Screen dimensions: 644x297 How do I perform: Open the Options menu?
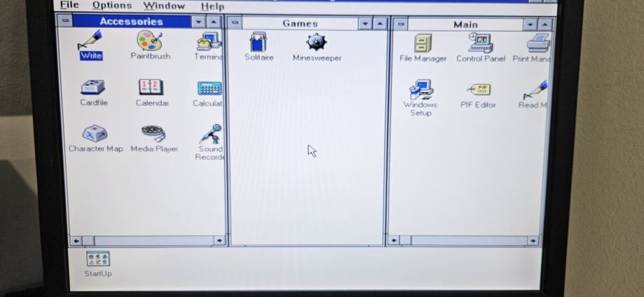[x=112, y=6]
